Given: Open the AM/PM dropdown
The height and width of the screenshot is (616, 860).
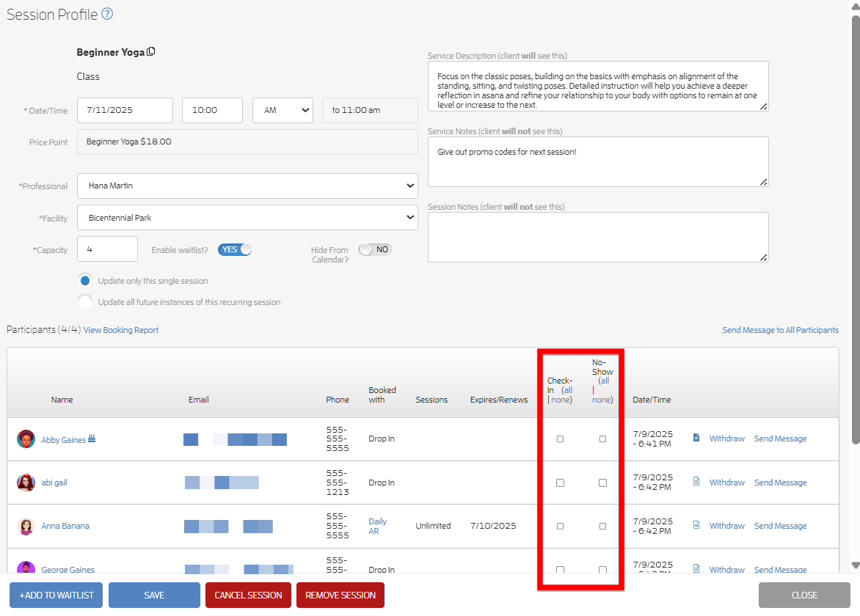Looking at the screenshot, I should click(x=283, y=110).
